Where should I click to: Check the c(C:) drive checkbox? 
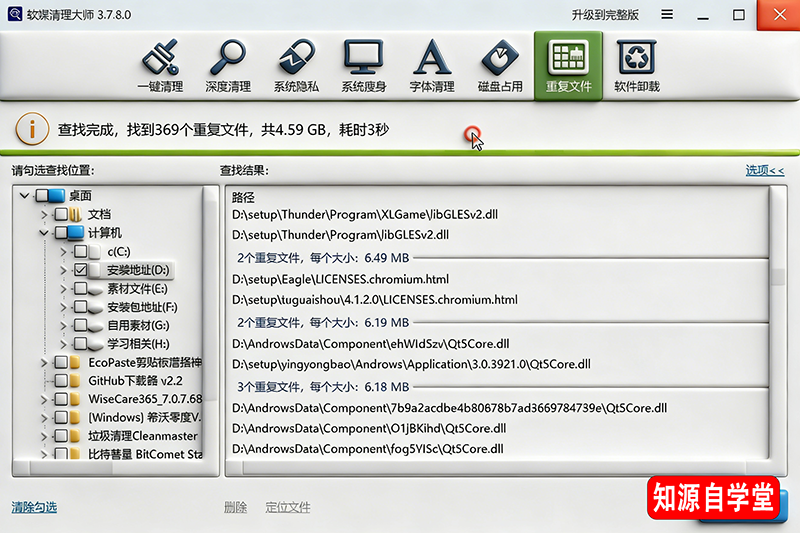pos(80,251)
